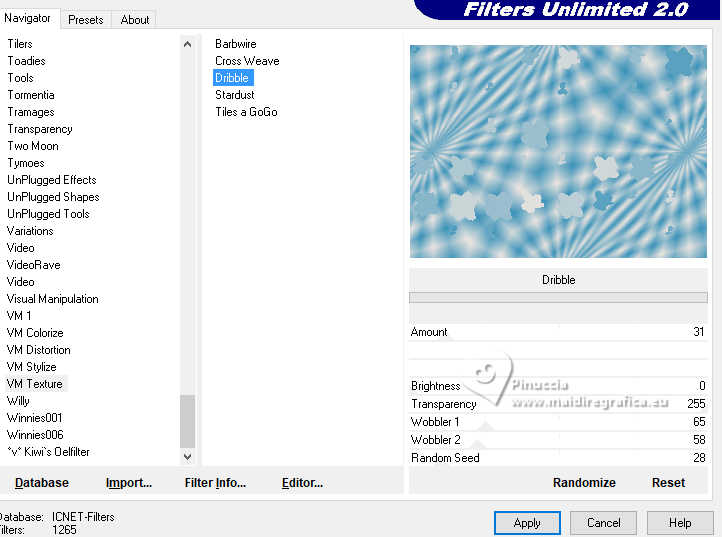Click Randomize to shuffle settings

pos(584,482)
